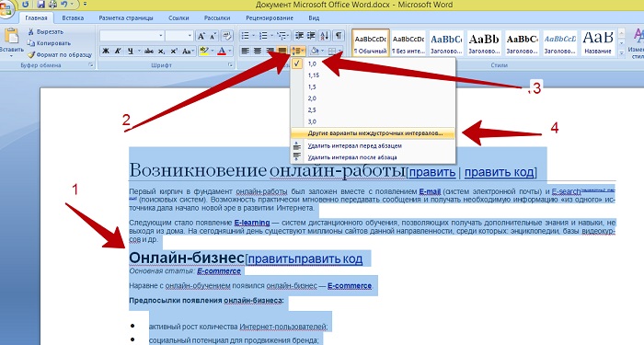The height and width of the screenshot is (345, 644).
Task: Click the change case Aa icon
Action: click(x=188, y=52)
